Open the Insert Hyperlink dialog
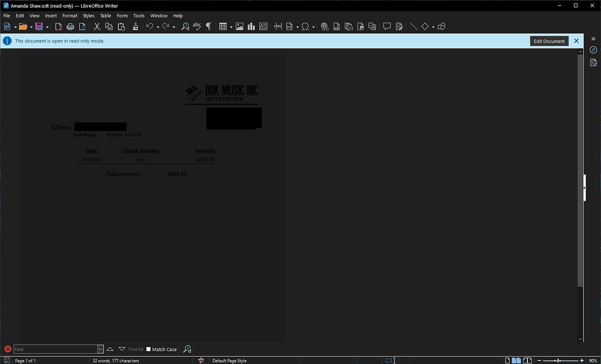 [x=324, y=26]
